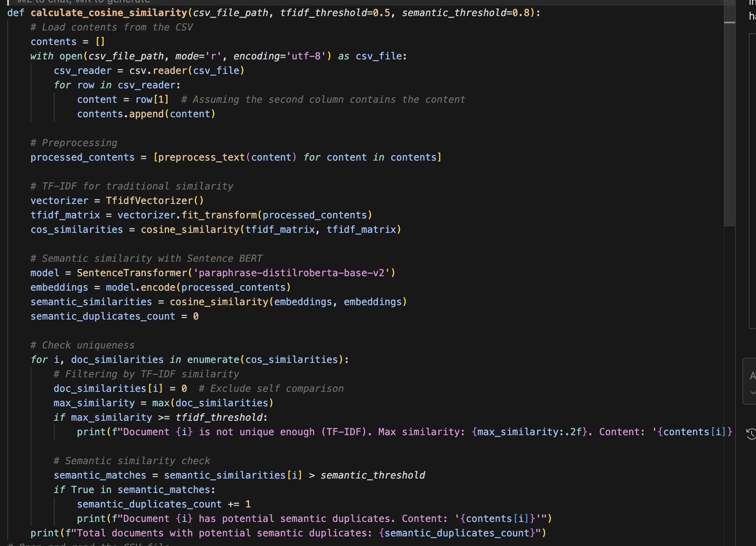This screenshot has width=756, height=546.
Task: Click the semantic_similarities cosine_similarity line
Action: pos(219,302)
